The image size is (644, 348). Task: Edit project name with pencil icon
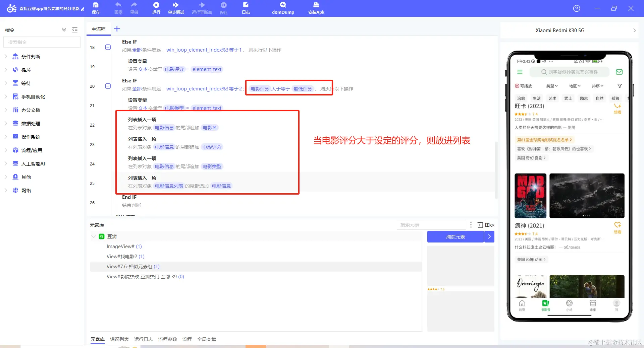coord(83,9)
